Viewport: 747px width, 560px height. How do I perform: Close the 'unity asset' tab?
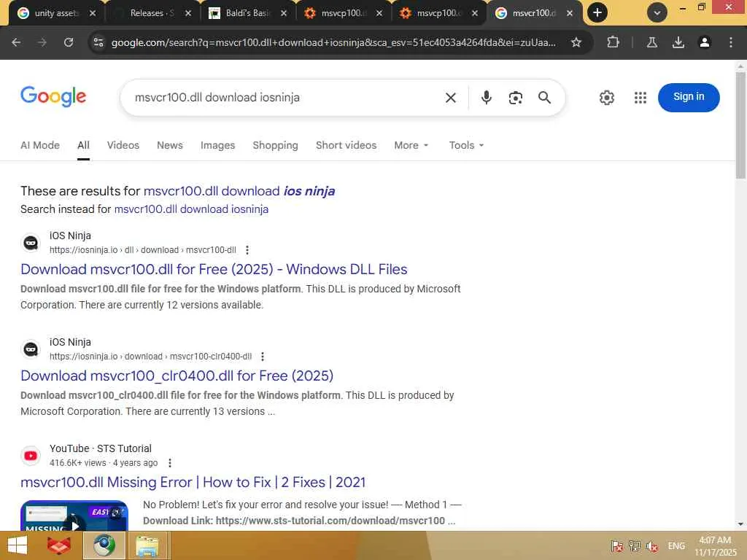[93, 13]
